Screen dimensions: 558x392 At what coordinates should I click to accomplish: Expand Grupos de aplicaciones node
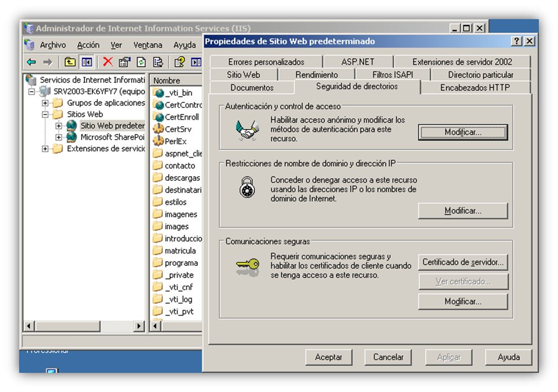coord(45,103)
